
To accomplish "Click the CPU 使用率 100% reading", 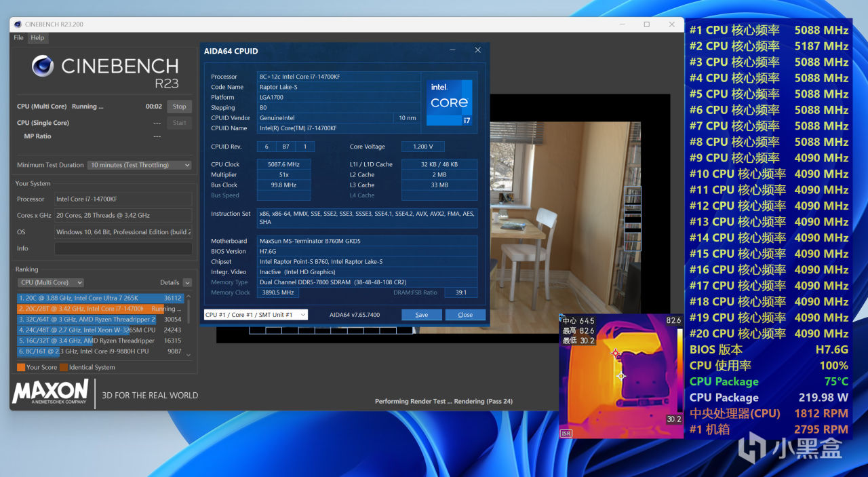I will point(769,366).
